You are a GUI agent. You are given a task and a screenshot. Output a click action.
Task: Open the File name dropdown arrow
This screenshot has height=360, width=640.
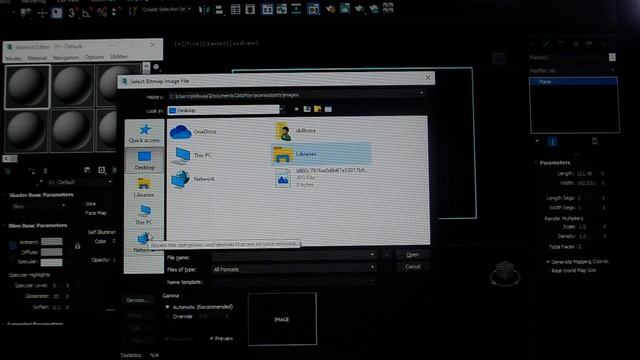click(x=372, y=255)
